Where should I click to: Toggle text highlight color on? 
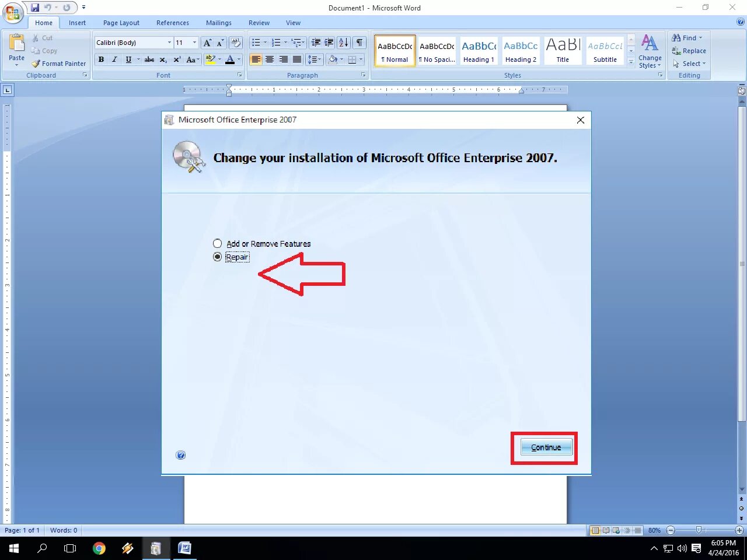pos(211,60)
